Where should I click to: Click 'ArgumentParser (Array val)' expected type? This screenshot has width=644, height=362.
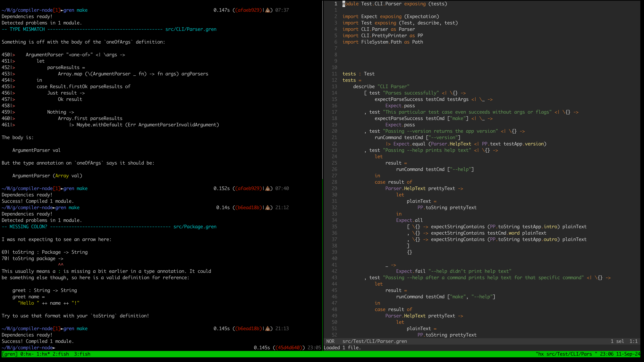point(47,176)
